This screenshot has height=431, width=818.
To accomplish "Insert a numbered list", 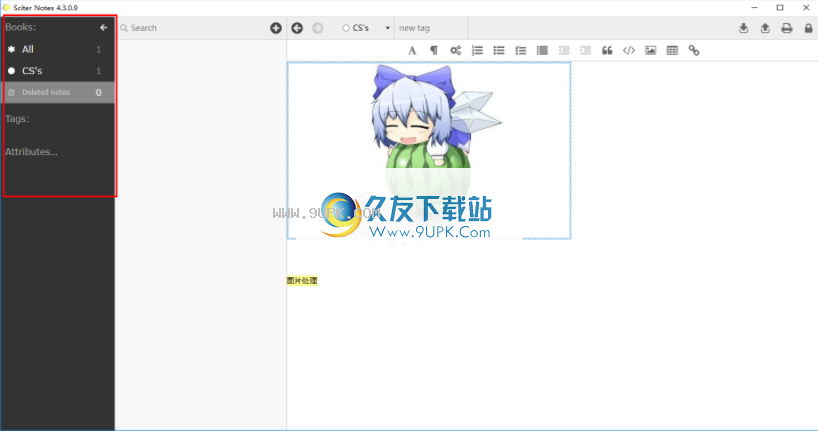I will pyautogui.click(x=477, y=51).
